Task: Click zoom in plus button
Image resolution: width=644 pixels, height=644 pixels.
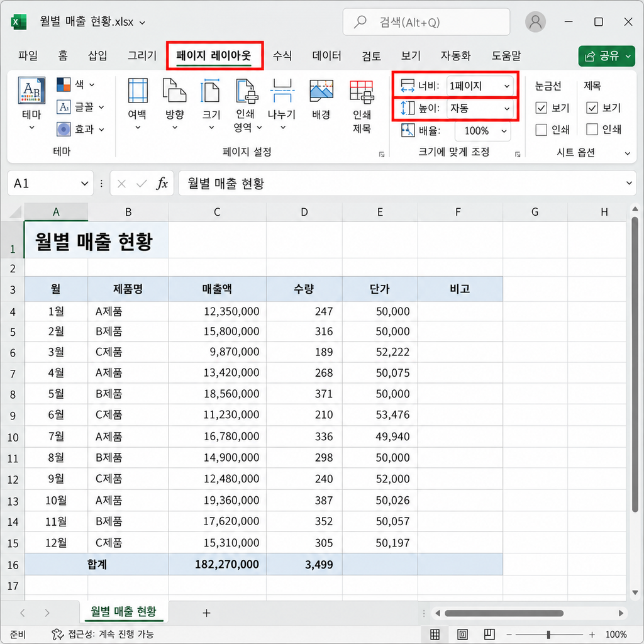Action: (592, 635)
